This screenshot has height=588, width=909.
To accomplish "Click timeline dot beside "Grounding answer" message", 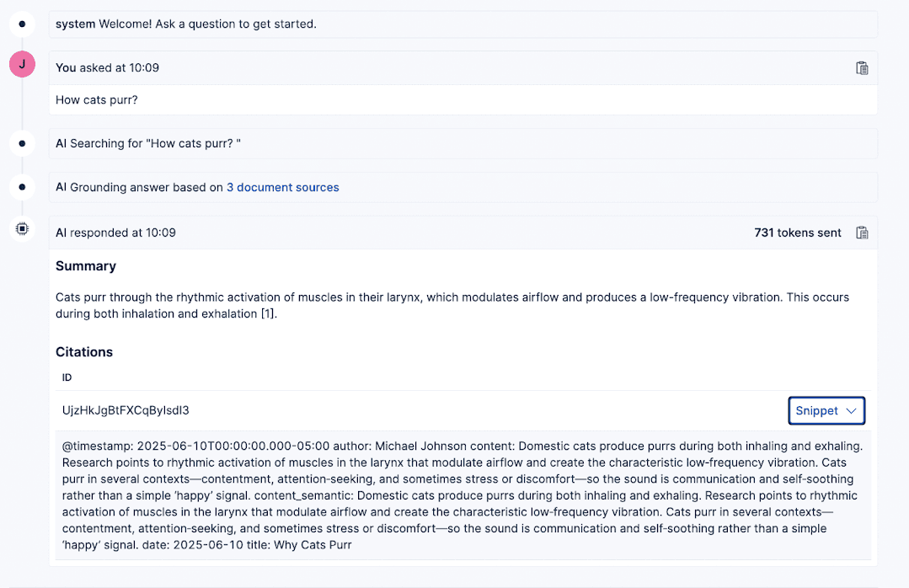I will (22, 187).
